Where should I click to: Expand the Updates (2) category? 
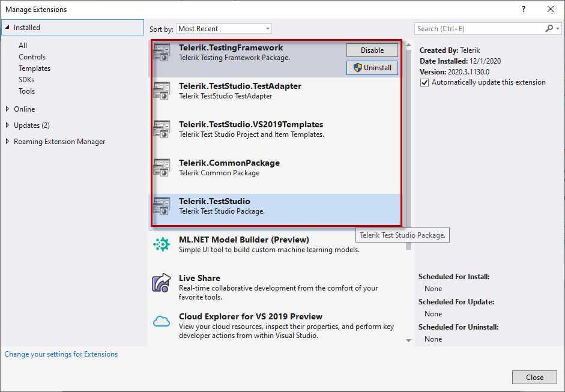8,125
